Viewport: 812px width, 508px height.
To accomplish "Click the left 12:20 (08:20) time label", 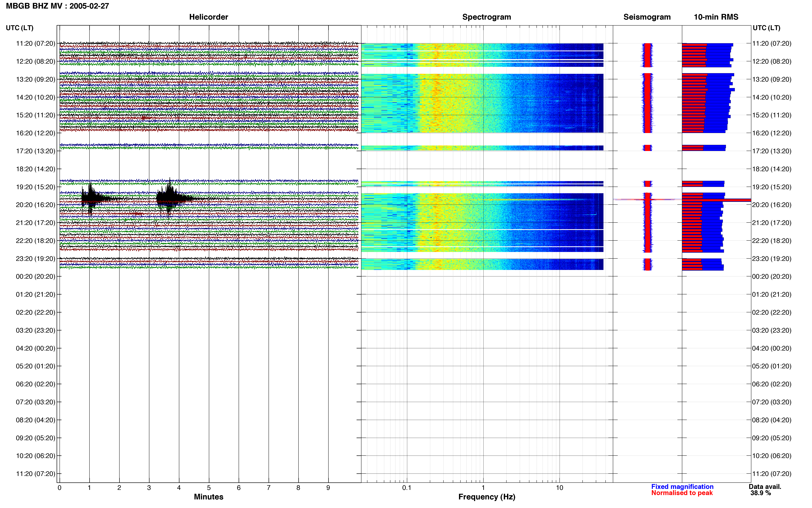I will (36, 61).
